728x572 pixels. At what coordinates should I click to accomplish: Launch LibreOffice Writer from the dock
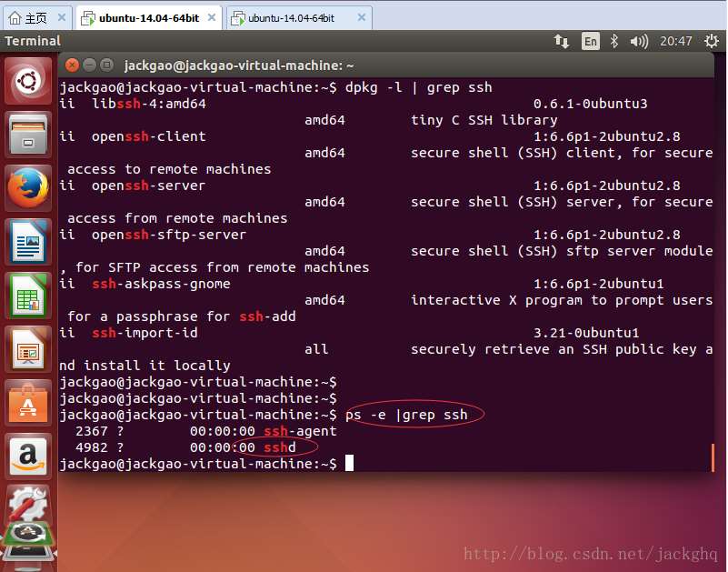(x=28, y=242)
